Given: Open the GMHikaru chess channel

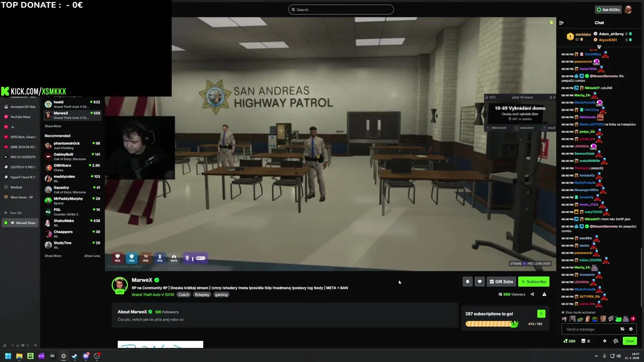Looking at the screenshot, I should pos(72,167).
